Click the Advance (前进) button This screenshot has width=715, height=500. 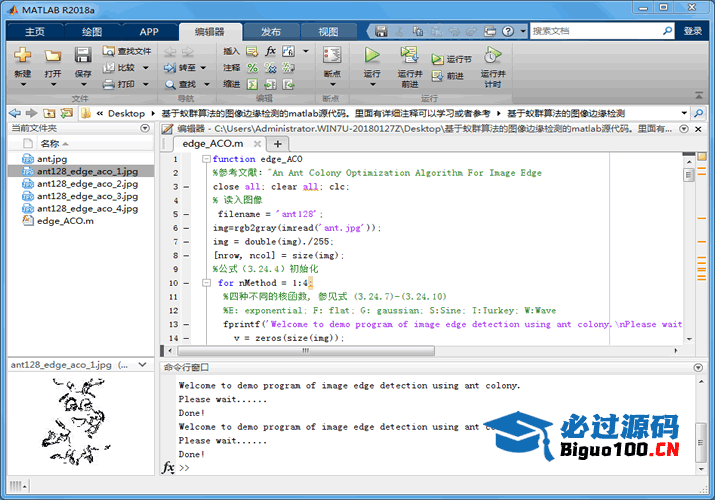pyautogui.click(x=448, y=76)
